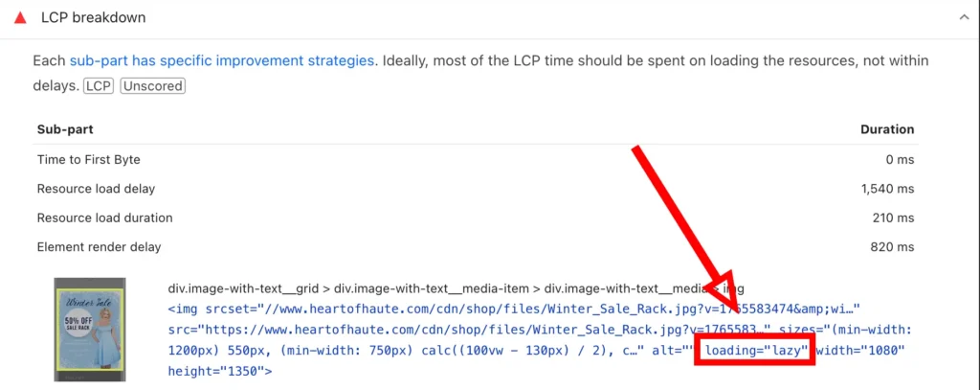Click the Time to First Byte row label
The width and height of the screenshot is (980, 390).
tap(89, 159)
